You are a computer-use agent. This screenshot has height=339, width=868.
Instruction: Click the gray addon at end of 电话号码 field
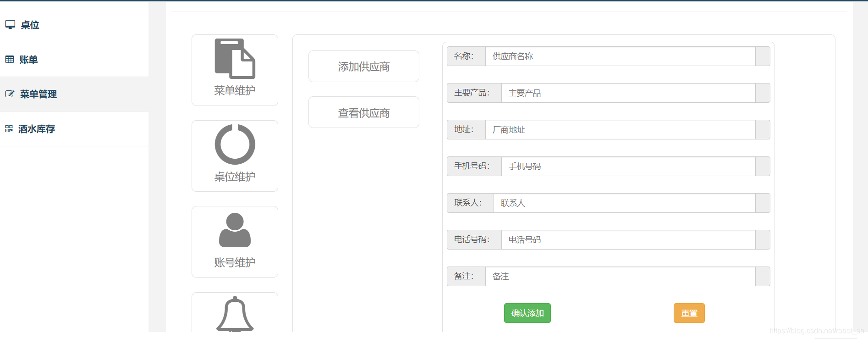coord(763,239)
